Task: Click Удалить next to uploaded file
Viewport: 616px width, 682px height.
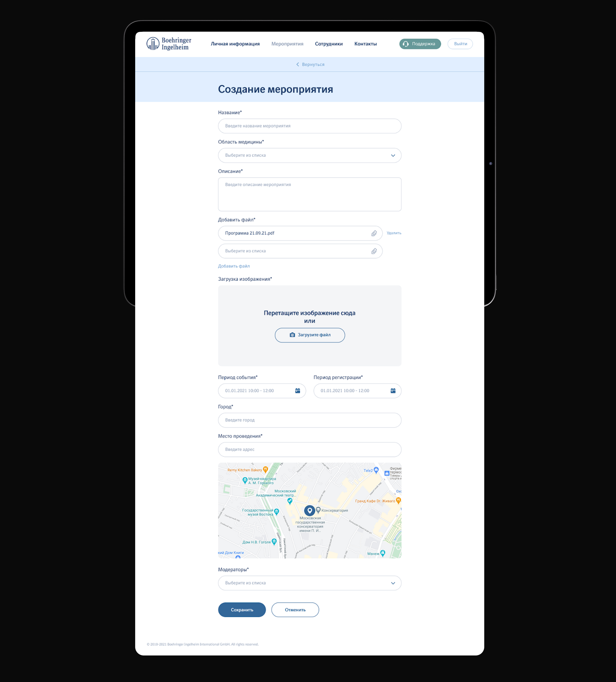Action: coord(394,233)
